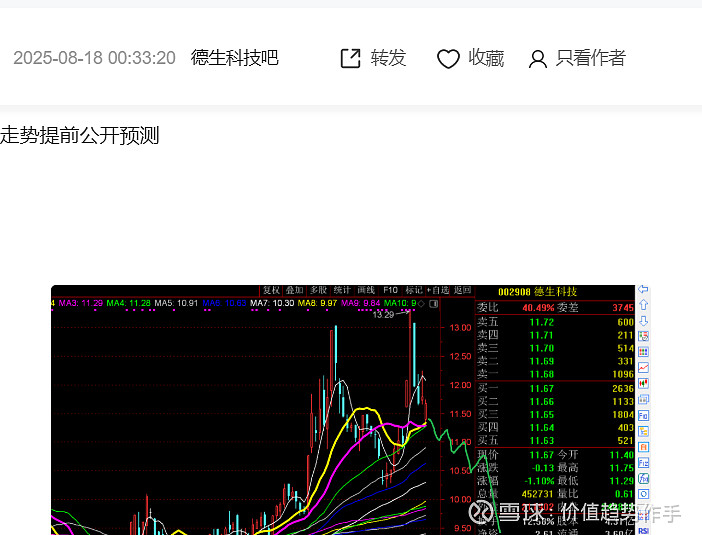Click the MA3: 11.29 indicator label
This screenshot has width=702, height=535.
point(81,304)
